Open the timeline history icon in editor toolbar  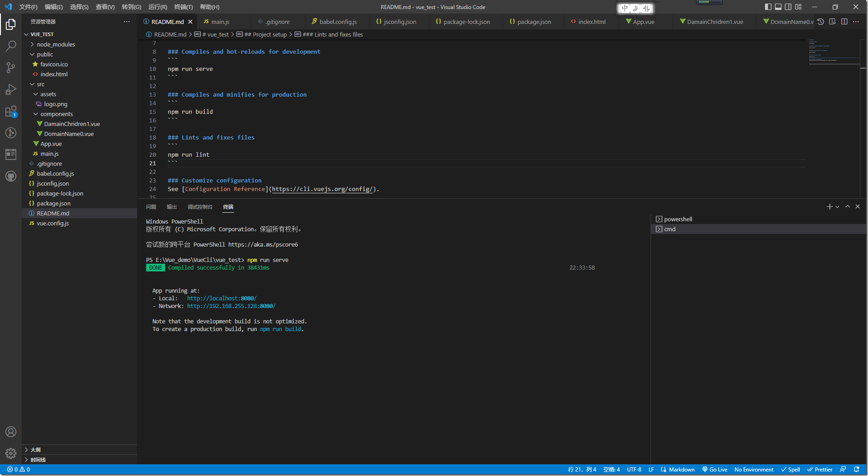pos(821,22)
